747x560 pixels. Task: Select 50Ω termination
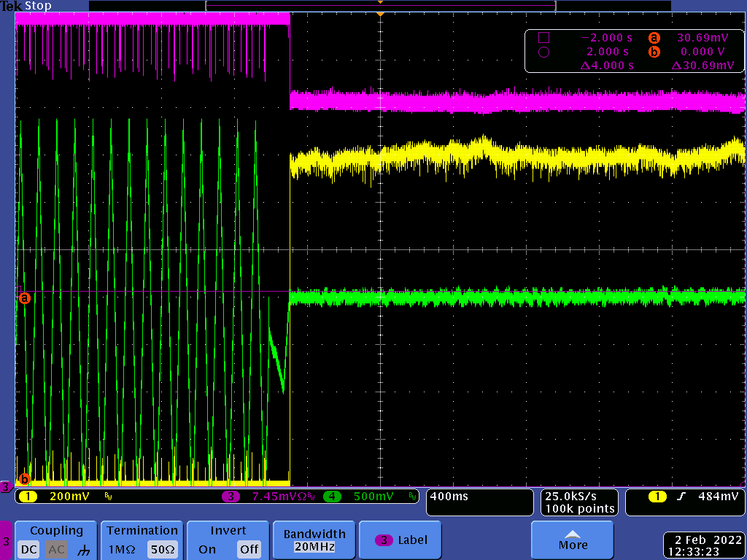pos(162,550)
